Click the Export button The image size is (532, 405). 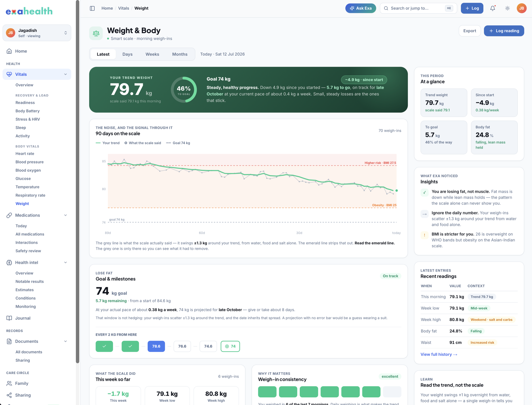469,31
